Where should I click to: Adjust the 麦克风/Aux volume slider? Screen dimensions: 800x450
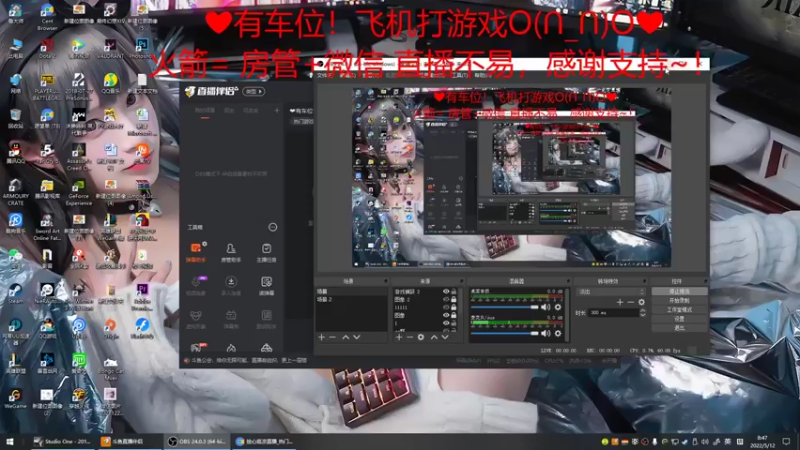pyautogui.click(x=505, y=333)
